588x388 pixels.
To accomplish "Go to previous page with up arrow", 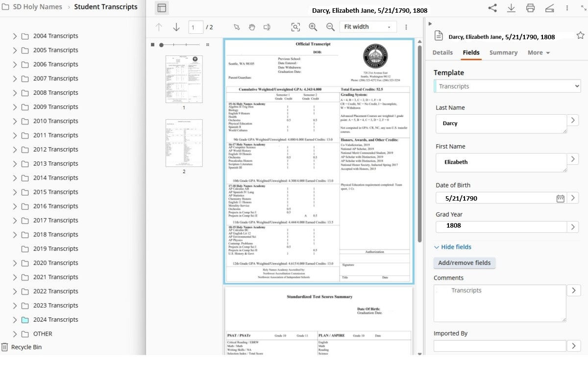I will [x=159, y=27].
